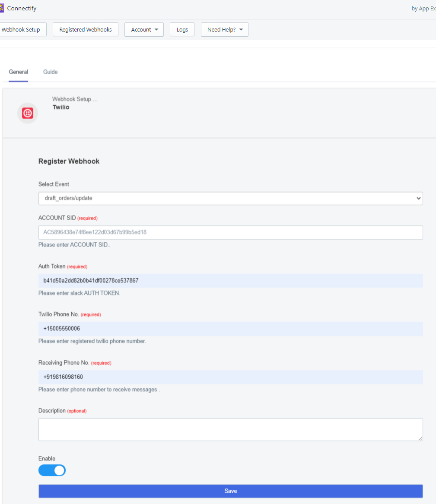This screenshot has width=436, height=504.
Task: Click the Account caret arrow icon
Action: (156, 29)
